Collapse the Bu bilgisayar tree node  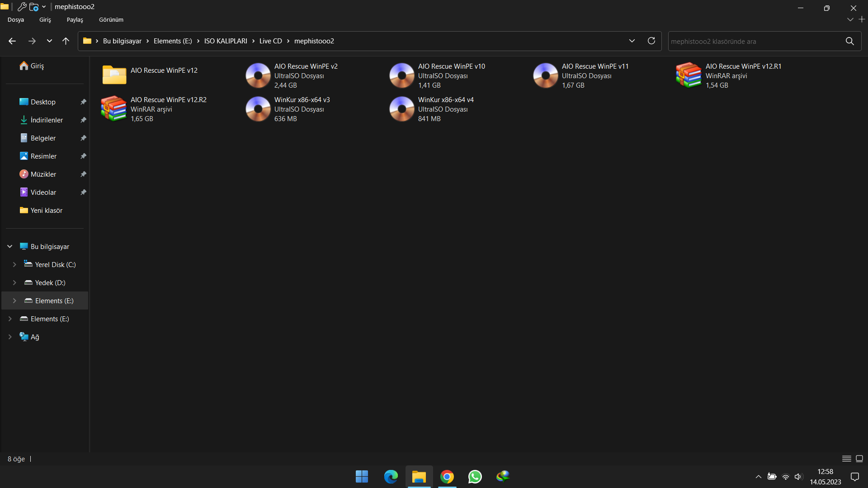click(9, 247)
